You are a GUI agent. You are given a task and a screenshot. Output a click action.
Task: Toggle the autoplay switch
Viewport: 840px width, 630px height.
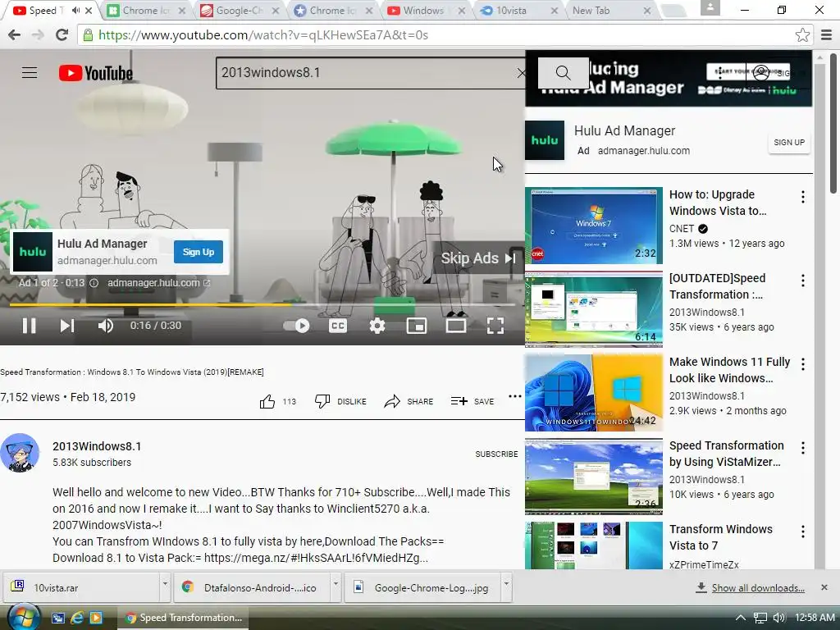297,325
